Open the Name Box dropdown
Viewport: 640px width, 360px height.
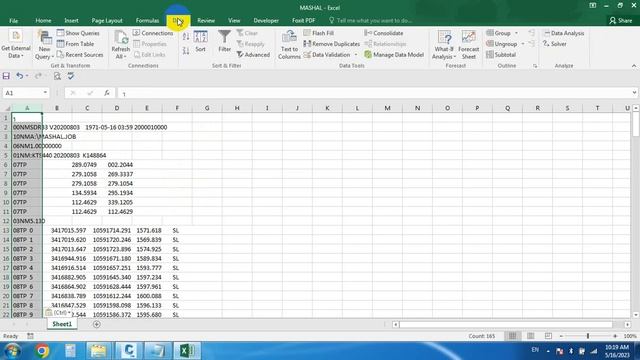tap(45, 93)
